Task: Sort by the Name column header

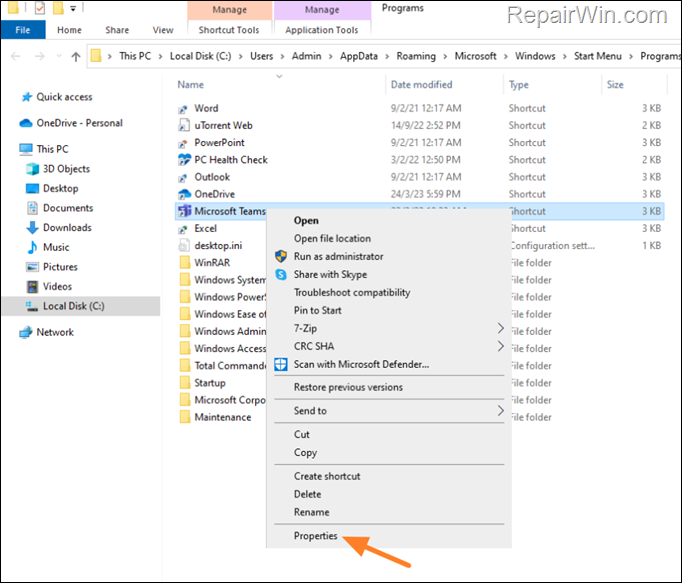Action: click(x=191, y=85)
